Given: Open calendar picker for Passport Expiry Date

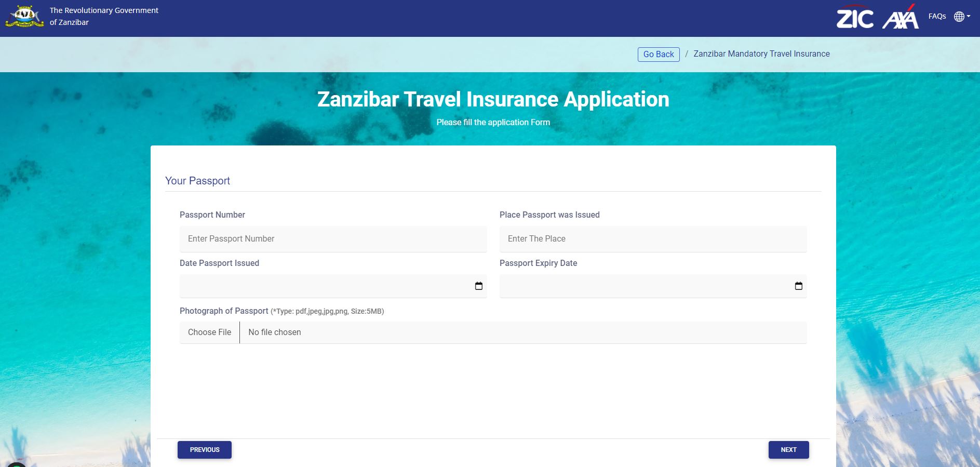Looking at the screenshot, I should click(799, 286).
